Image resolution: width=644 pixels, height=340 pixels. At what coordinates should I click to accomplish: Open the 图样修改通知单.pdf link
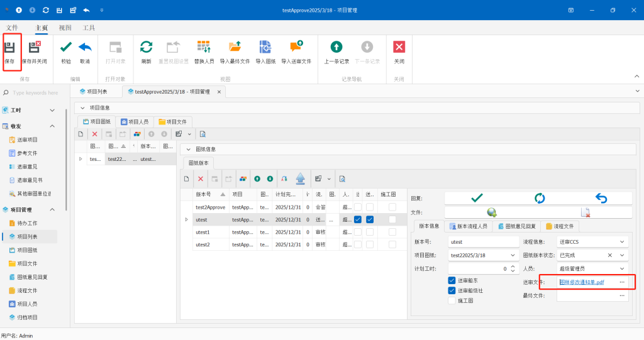(x=582, y=283)
